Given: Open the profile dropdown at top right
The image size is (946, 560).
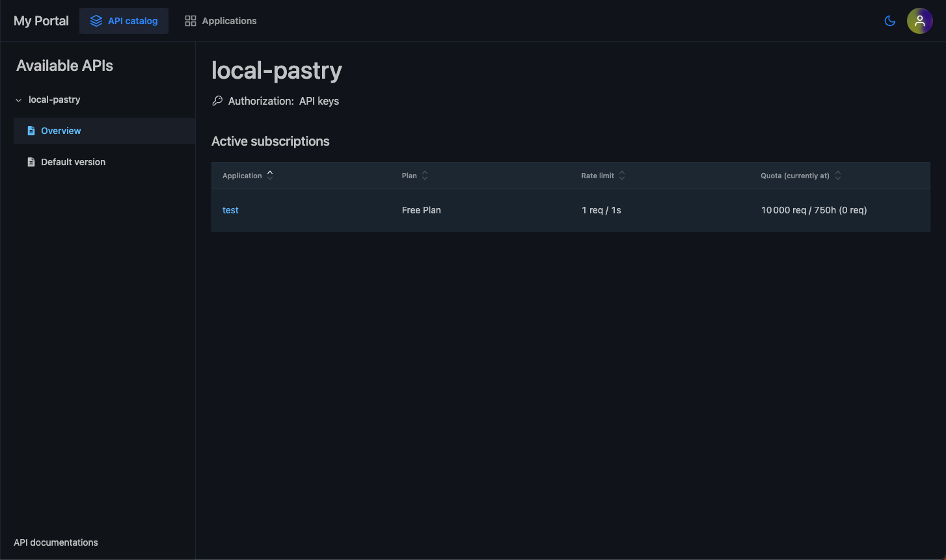Looking at the screenshot, I should tap(919, 20).
